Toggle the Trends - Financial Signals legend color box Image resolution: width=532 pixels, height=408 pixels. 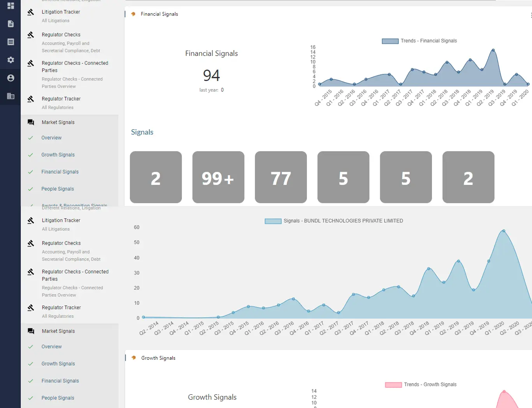coord(390,41)
